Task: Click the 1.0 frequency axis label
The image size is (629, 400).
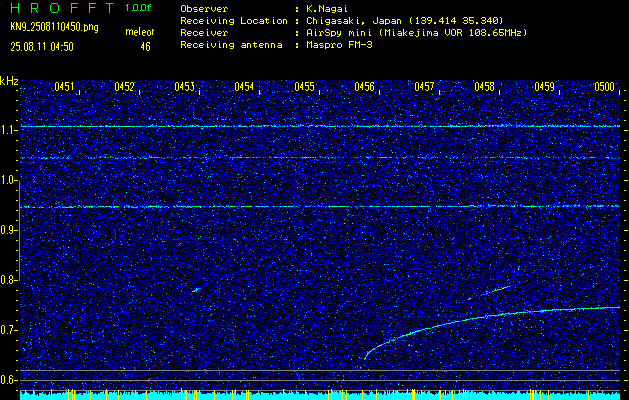Action: 8,180
